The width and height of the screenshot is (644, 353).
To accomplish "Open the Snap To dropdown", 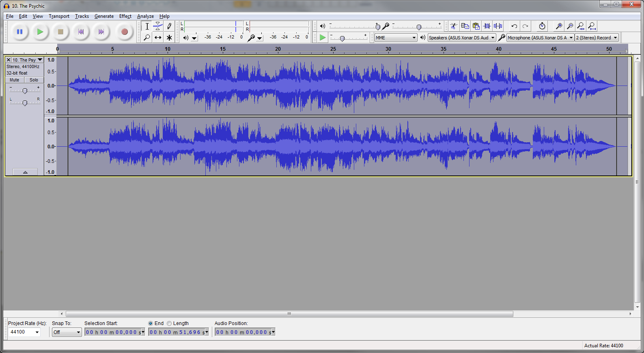I will [67, 332].
